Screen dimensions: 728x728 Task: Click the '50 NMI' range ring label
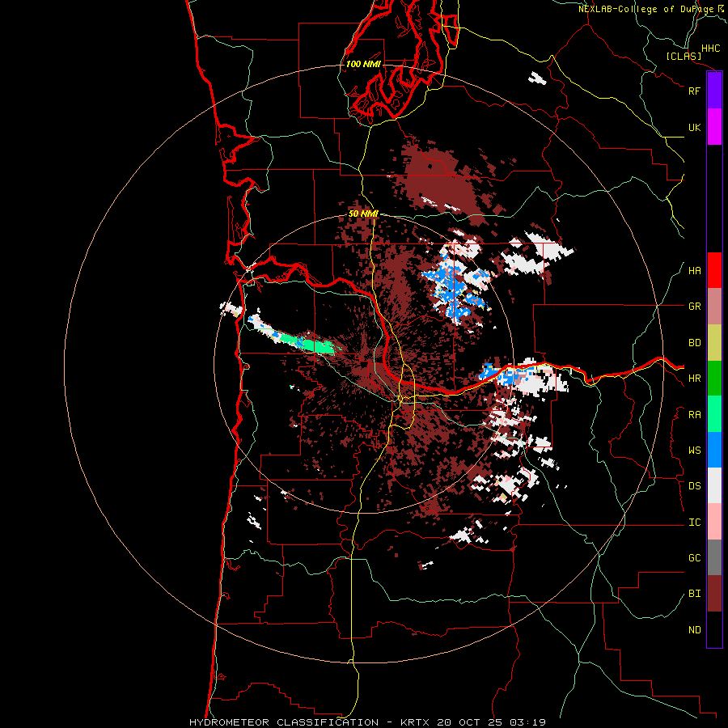[363, 214]
